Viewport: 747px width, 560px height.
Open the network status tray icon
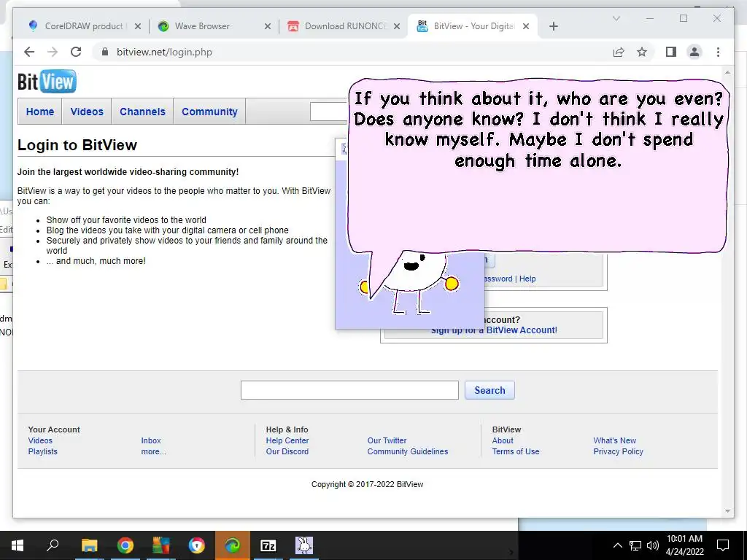click(635, 545)
